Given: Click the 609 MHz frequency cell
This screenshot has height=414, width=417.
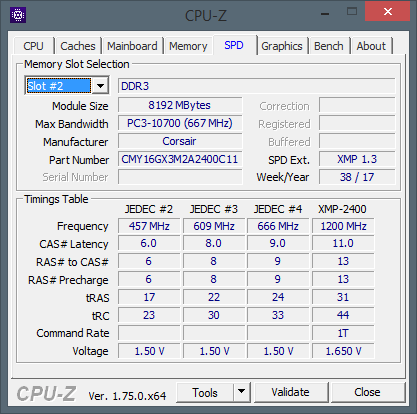Looking at the screenshot, I should click(x=214, y=226).
